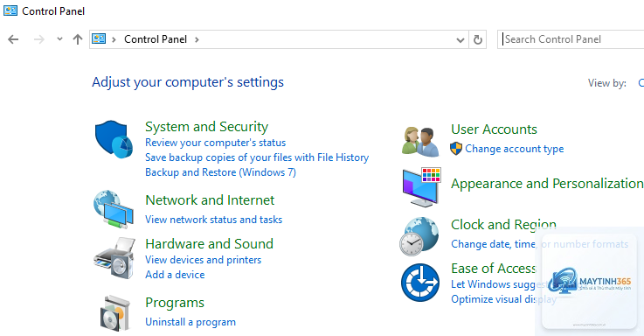644x336 pixels.
Task: Open the User Accounts people icon
Action: [420, 142]
